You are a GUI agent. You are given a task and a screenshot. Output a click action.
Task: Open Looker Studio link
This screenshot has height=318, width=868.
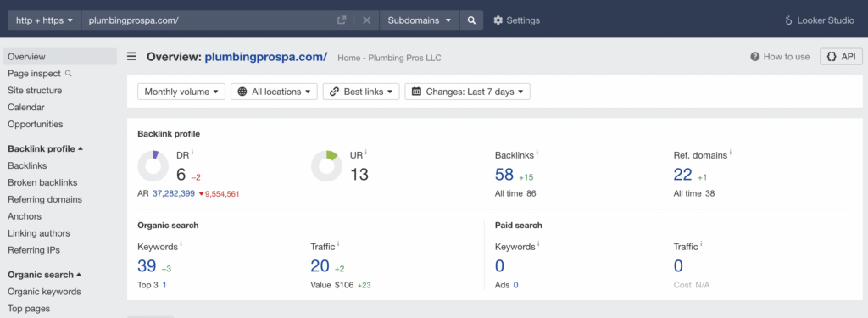[820, 20]
